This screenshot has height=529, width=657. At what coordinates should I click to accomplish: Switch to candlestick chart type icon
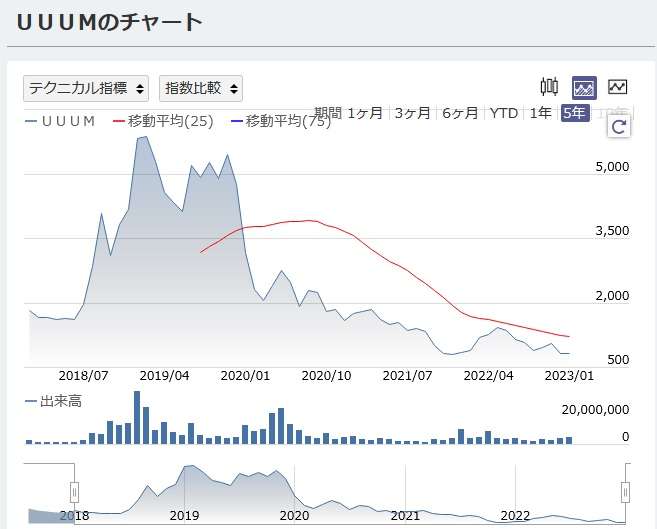tap(548, 87)
